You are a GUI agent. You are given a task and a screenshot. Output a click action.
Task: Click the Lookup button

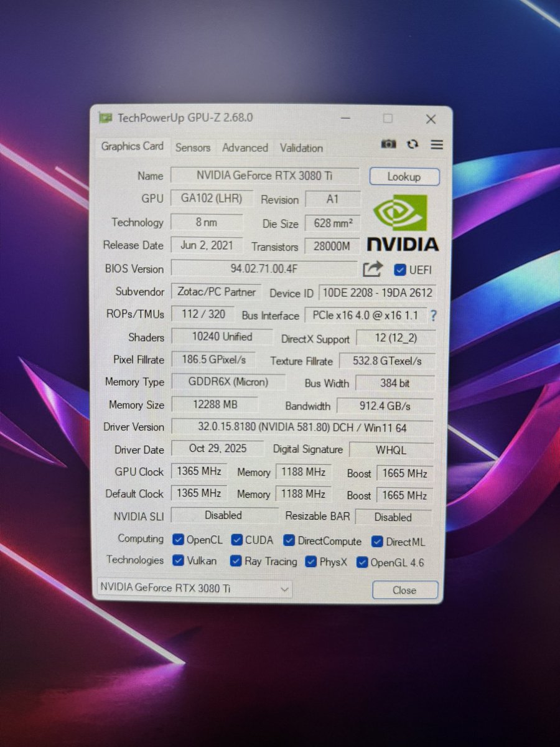click(404, 177)
